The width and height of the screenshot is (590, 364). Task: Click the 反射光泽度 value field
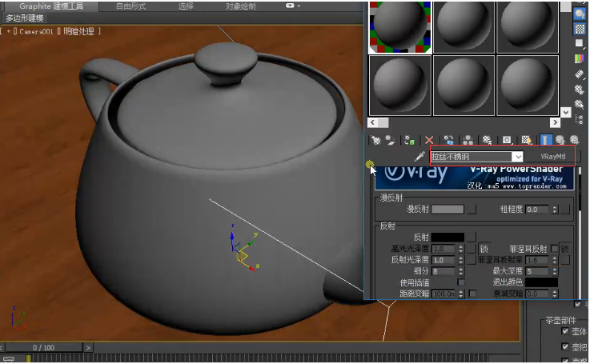(x=444, y=260)
